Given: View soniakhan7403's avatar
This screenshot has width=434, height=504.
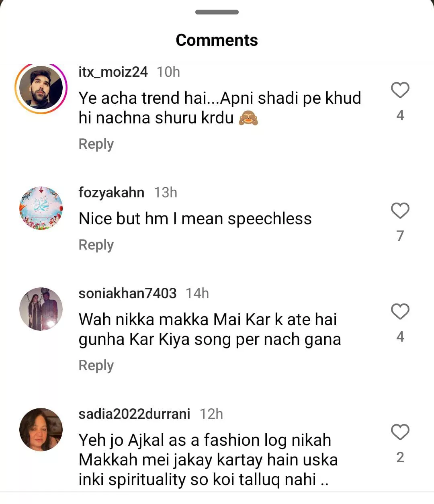Looking at the screenshot, I should 41,309.
